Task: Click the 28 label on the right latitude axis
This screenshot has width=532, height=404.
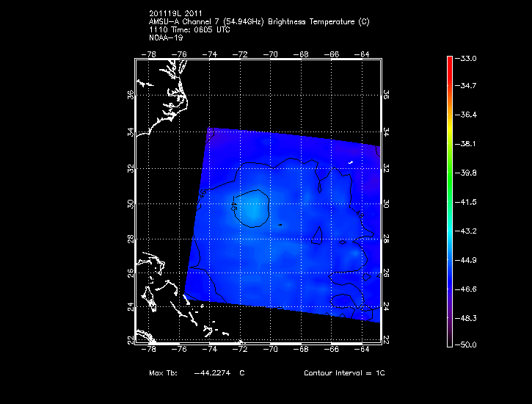Action: click(386, 239)
